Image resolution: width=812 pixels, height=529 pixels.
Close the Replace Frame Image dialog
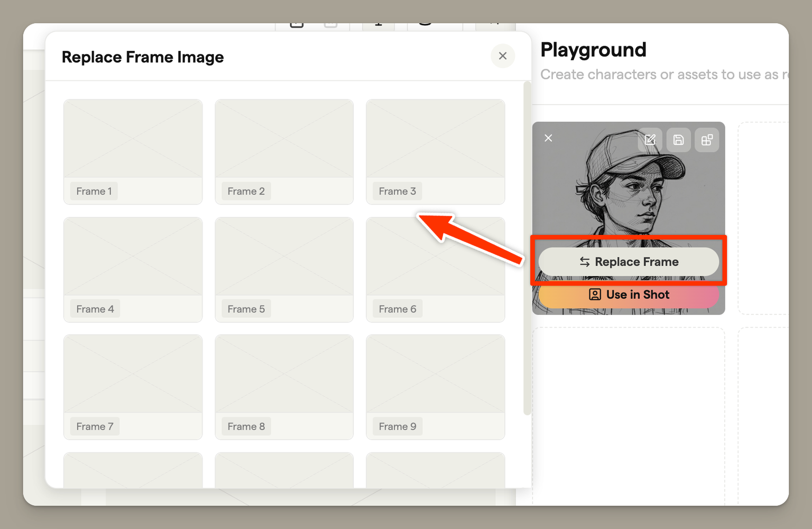click(503, 56)
